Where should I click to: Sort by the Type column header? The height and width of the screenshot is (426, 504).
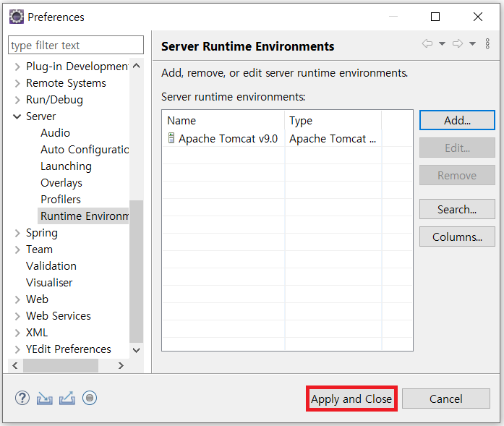tap(333, 121)
